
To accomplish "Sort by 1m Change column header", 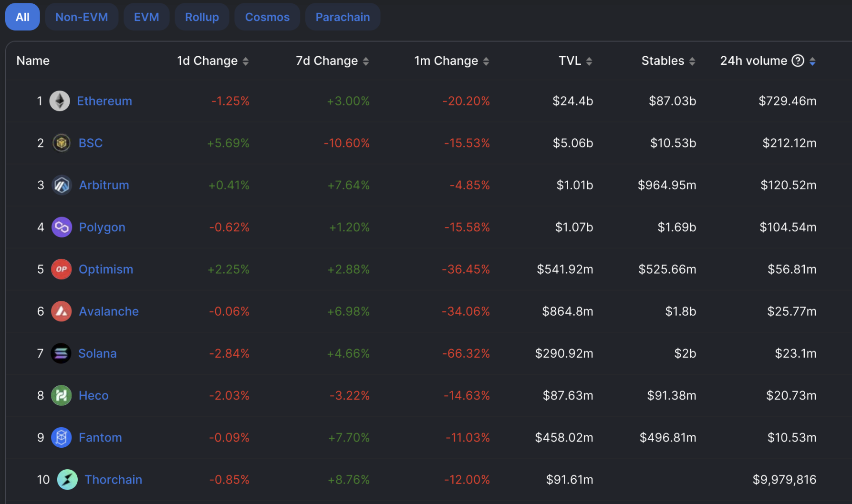I will [x=486, y=61].
